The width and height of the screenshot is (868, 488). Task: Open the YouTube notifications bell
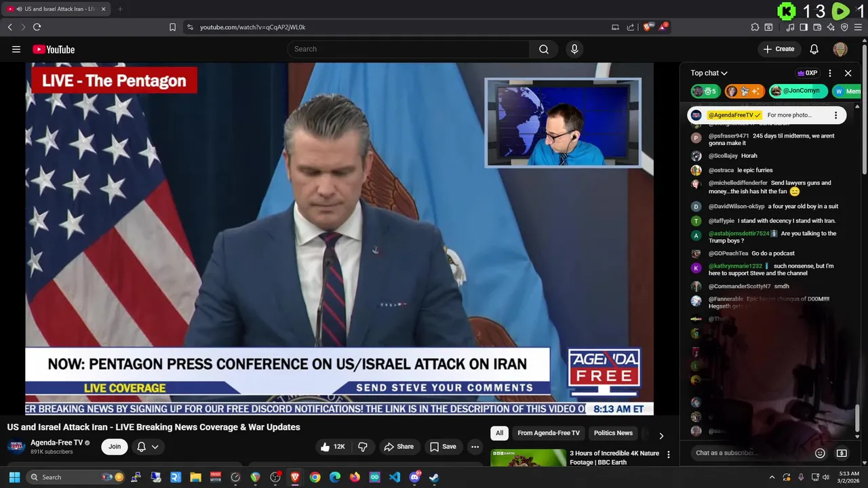pyautogui.click(x=814, y=49)
